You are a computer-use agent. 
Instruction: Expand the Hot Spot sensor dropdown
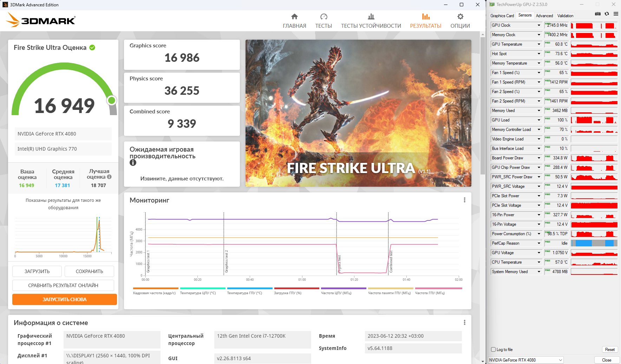pos(539,54)
